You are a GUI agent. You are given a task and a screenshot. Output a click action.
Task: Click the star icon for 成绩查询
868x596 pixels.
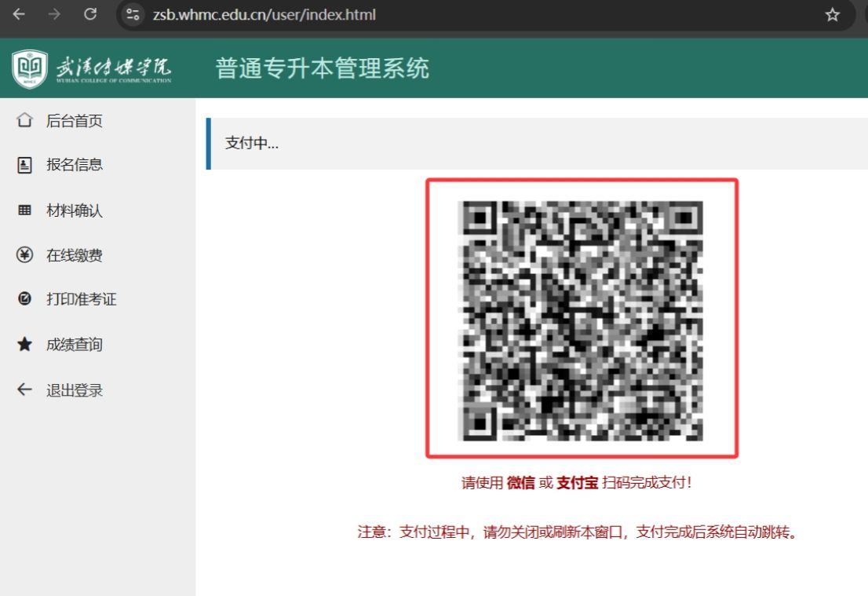(x=25, y=345)
